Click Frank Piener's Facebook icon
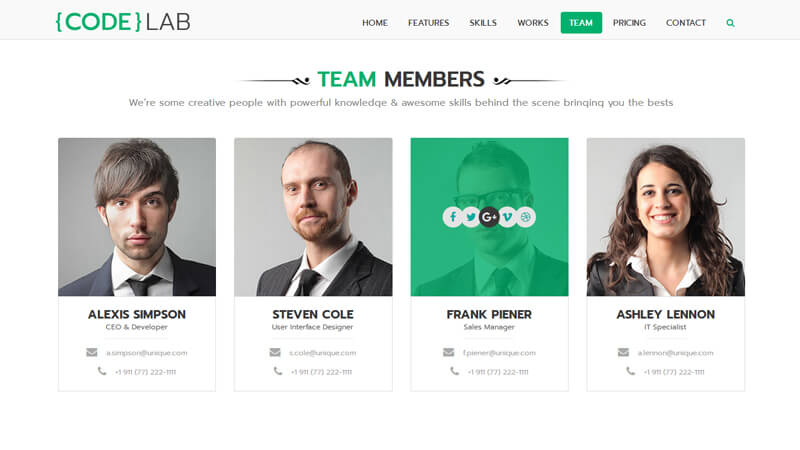800x450 pixels. (x=453, y=217)
